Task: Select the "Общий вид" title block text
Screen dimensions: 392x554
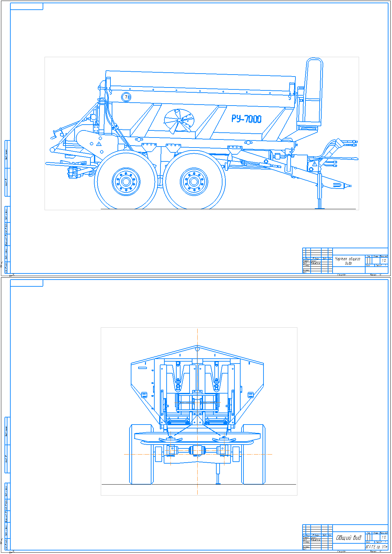Action: pos(349,538)
